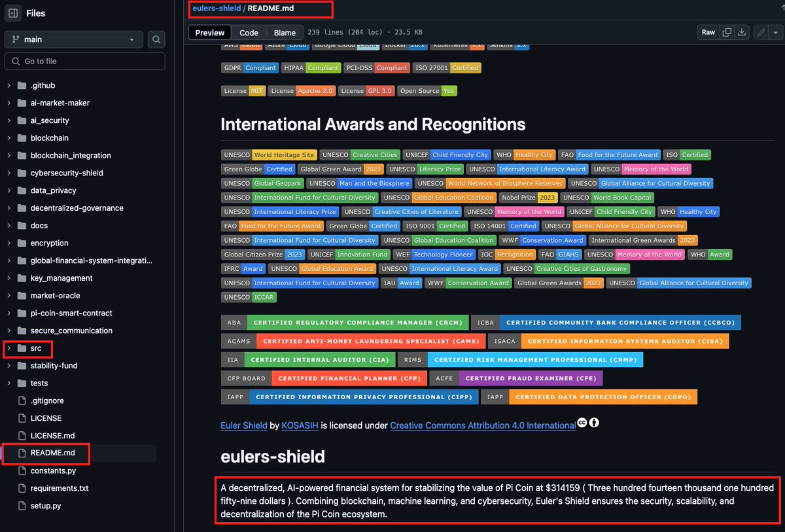Expand the cybersecurity-shield folder chevron
Screen dimensions: 785x532
(x=9, y=173)
